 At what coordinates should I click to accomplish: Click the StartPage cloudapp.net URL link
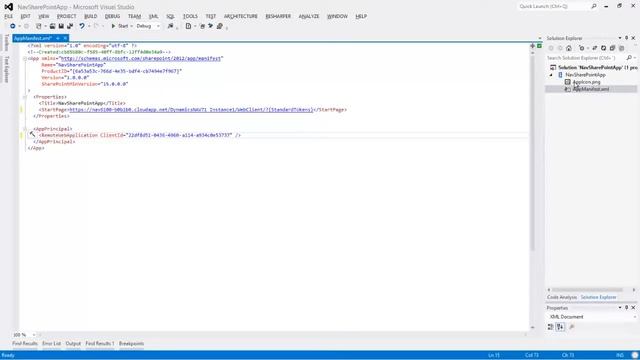191,109
